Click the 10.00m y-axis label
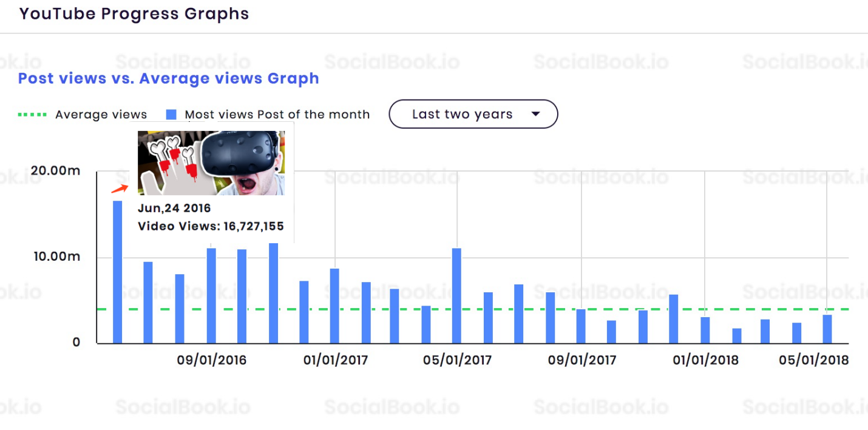Viewport: 868px width, 430px height. point(56,257)
